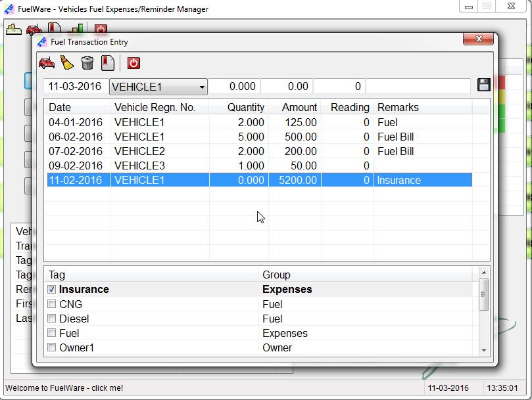The width and height of the screenshot is (532, 400).
Task: Expand the vehicle selector arrow
Action: pos(203,86)
